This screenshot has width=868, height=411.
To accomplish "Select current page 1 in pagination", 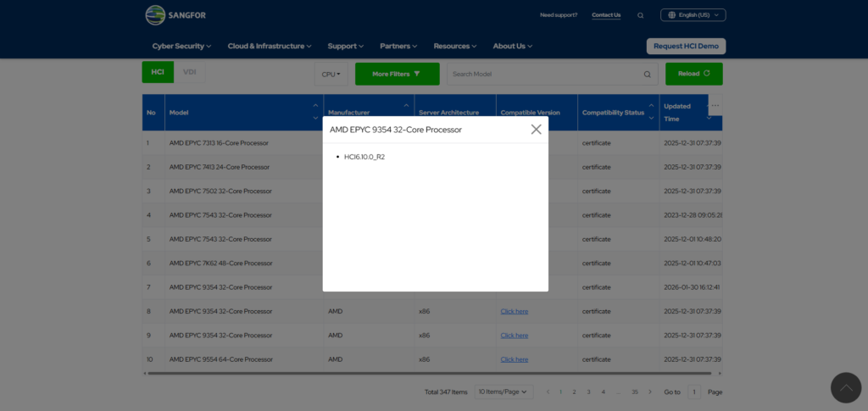I will click(560, 392).
